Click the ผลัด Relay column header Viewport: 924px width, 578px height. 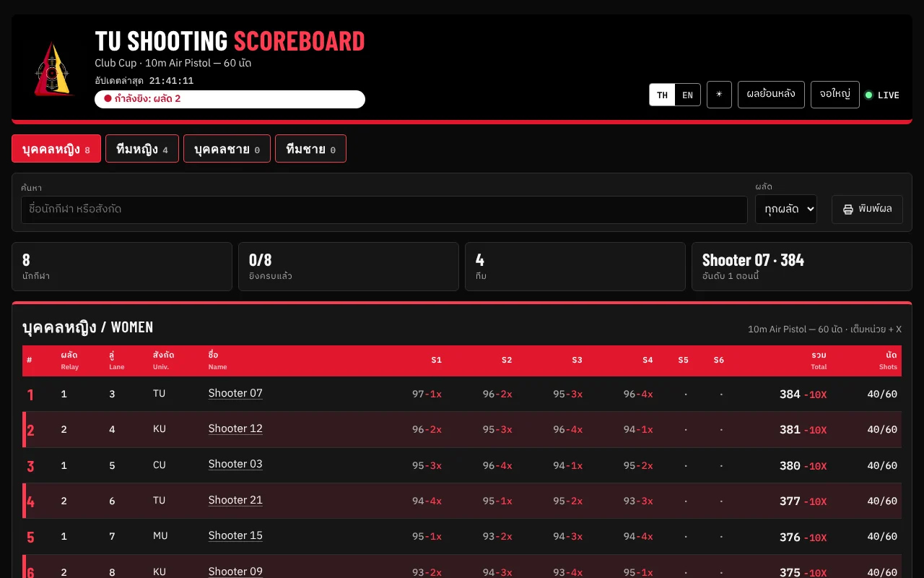(70, 361)
